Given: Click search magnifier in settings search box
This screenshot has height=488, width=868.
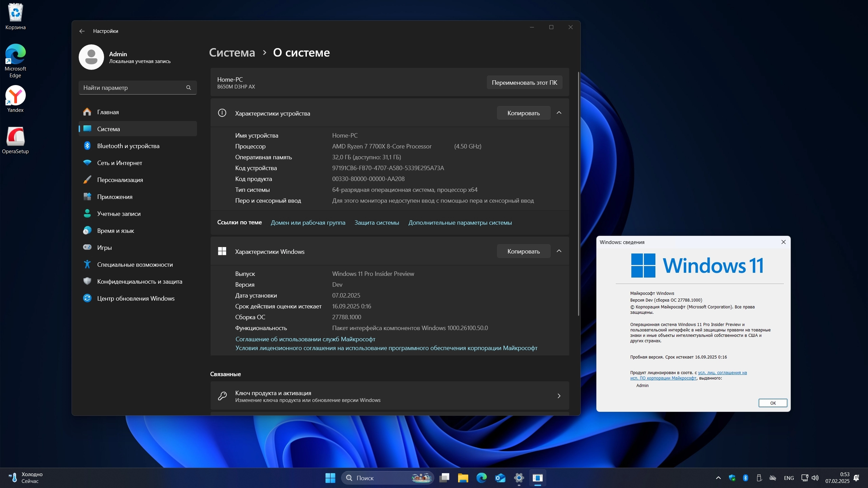Looking at the screenshot, I should pyautogui.click(x=189, y=88).
